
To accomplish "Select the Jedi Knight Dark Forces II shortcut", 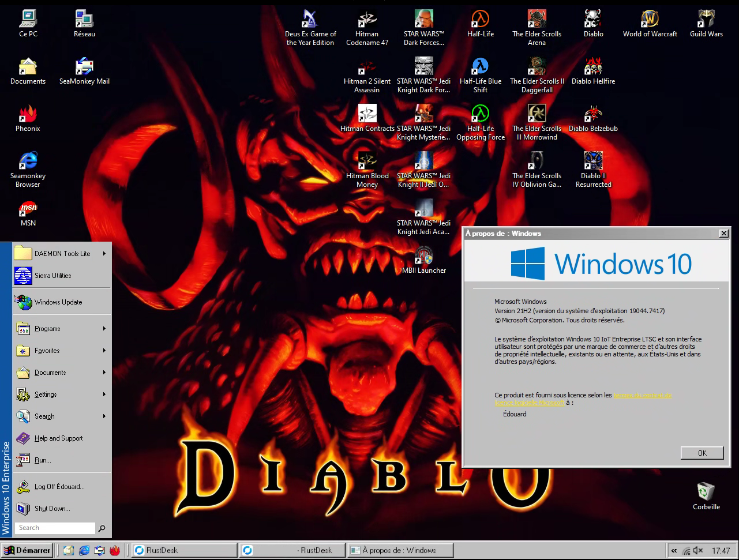I will pyautogui.click(x=423, y=75).
